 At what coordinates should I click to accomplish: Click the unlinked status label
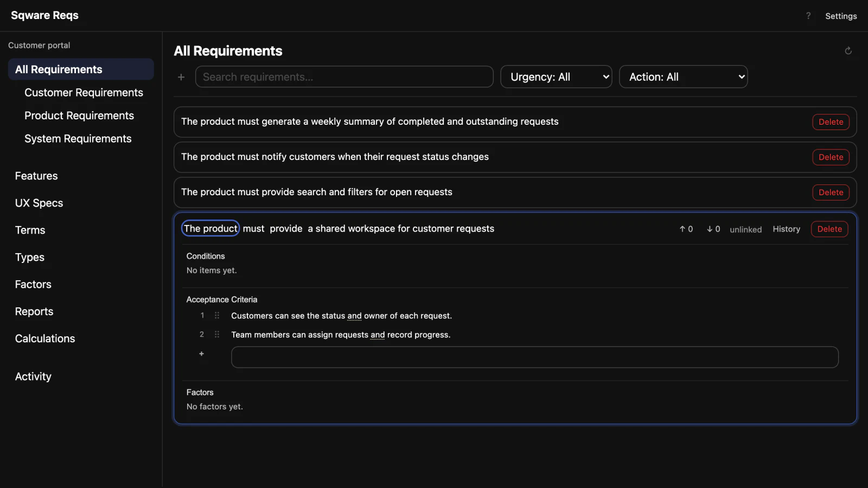coord(745,229)
